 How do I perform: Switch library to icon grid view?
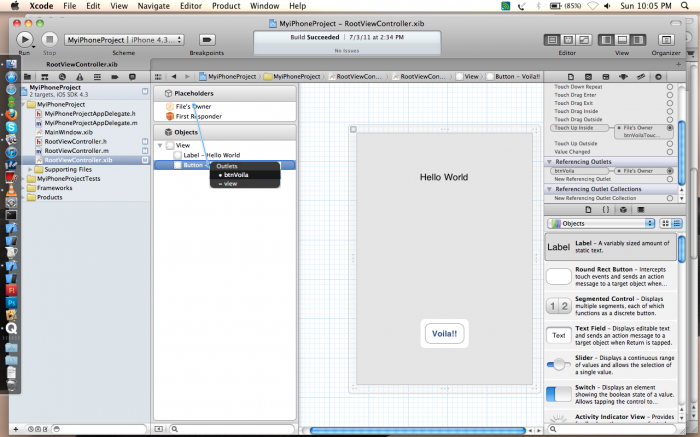pos(664,223)
